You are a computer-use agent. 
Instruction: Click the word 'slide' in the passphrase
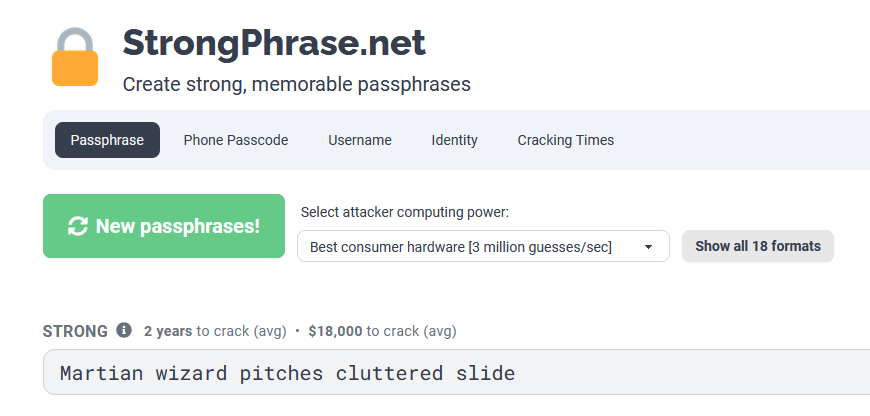tap(485, 373)
